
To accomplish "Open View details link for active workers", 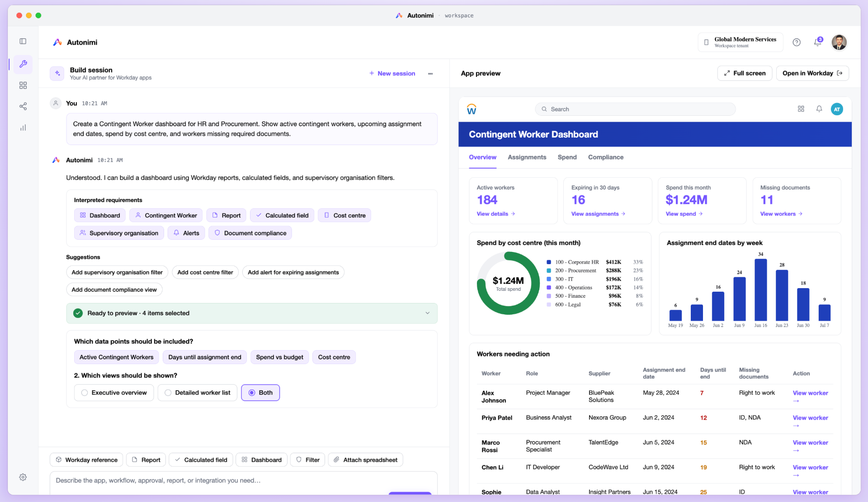I will tap(496, 214).
